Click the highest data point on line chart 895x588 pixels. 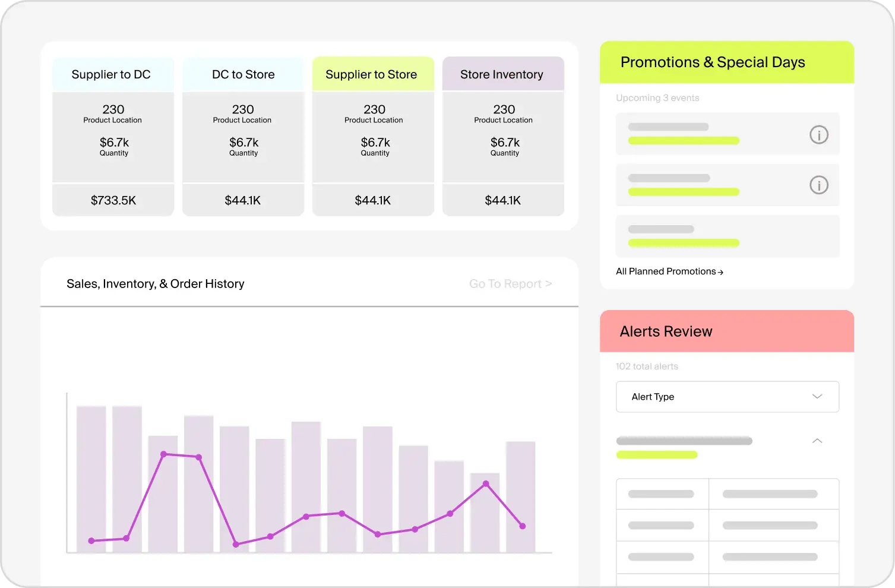coord(164,454)
